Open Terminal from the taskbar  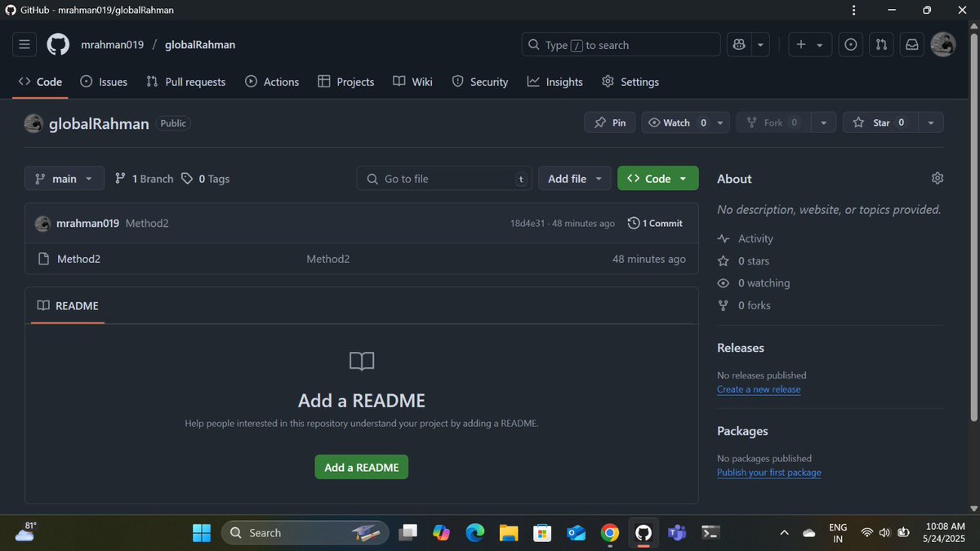(x=711, y=533)
